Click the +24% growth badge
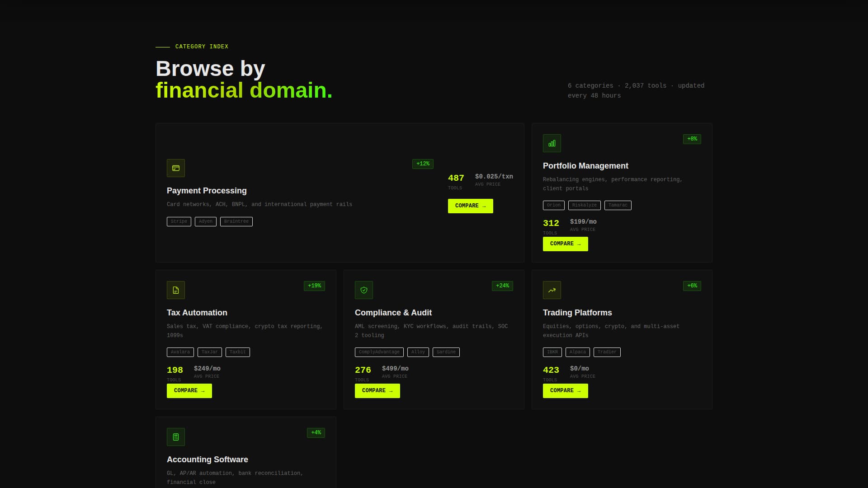The height and width of the screenshot is (488, 868). pyautogui.click(x=502, y=286)
